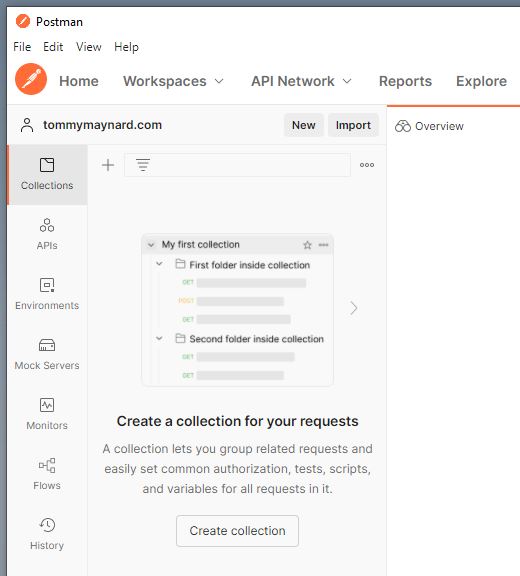Click the filter icon in search field
The width and height of the screenshot is (520, 576).
coord(143,165)
